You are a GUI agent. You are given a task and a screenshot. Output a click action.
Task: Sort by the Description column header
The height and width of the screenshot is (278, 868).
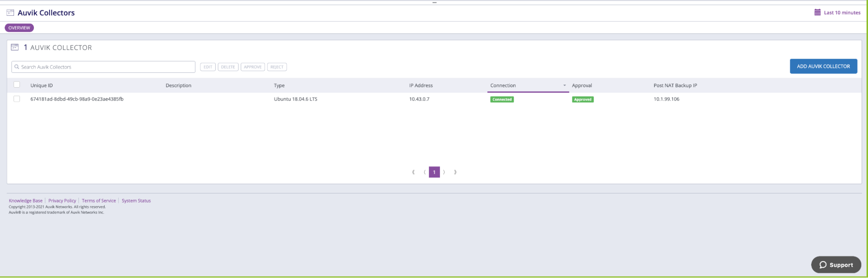click(x=178, y=85)
